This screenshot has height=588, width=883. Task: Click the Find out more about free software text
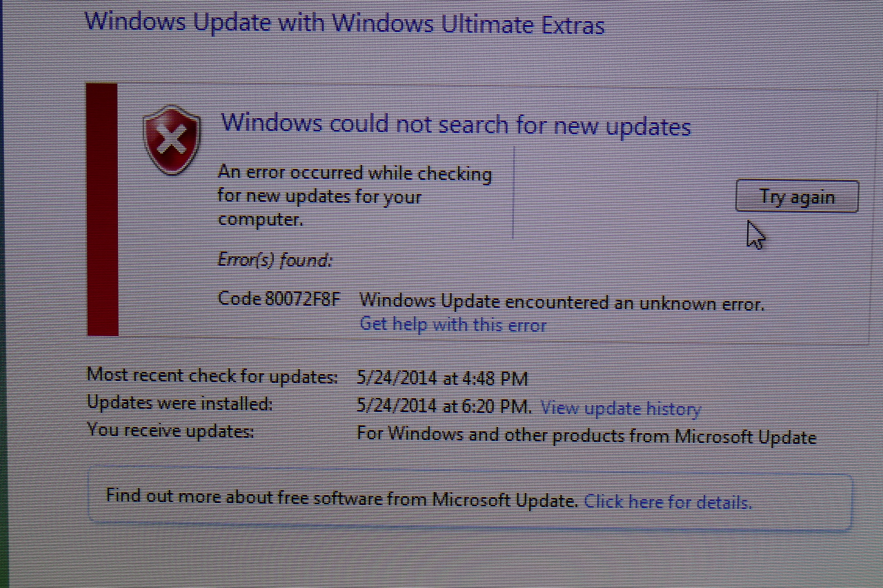click(342, 498)
